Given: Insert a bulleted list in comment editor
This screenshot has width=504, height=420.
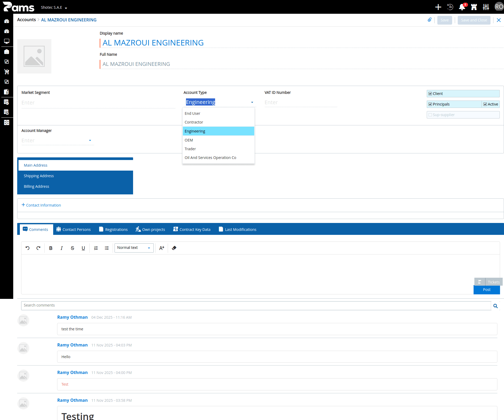Looking at the screenshot, I should click(x=107, y=248).
